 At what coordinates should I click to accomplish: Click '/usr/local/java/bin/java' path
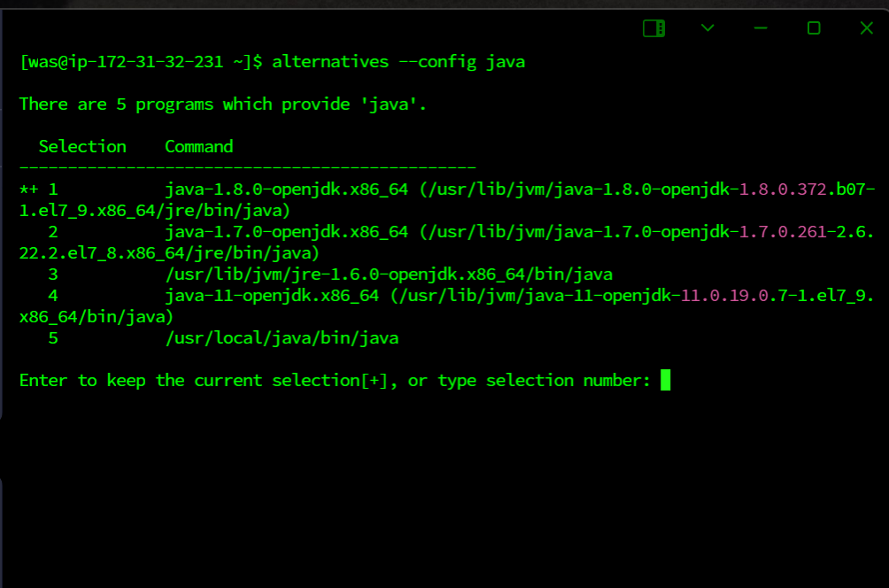click(282, 338)
